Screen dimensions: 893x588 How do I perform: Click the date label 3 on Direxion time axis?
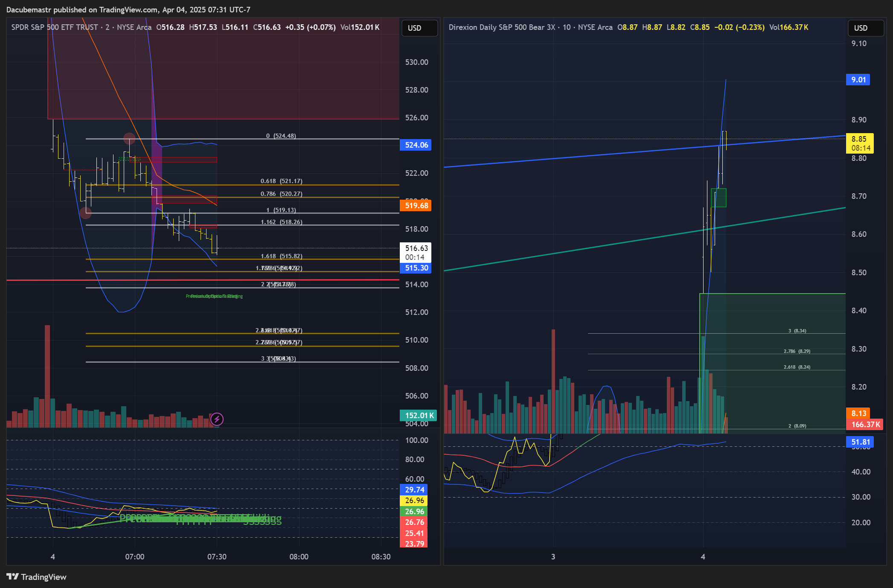553,557
